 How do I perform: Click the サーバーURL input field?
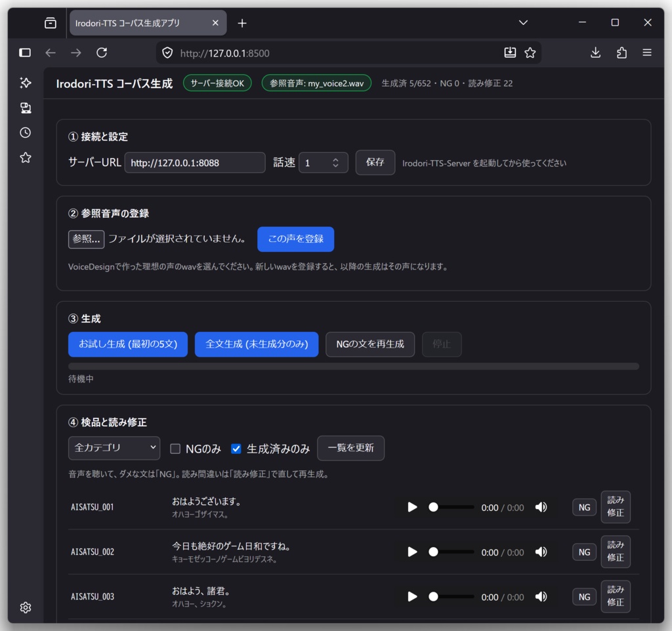pos(195,163)
